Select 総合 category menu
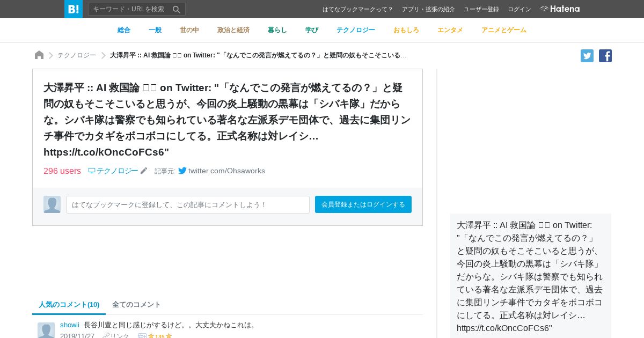 click(x=124, y=30)
